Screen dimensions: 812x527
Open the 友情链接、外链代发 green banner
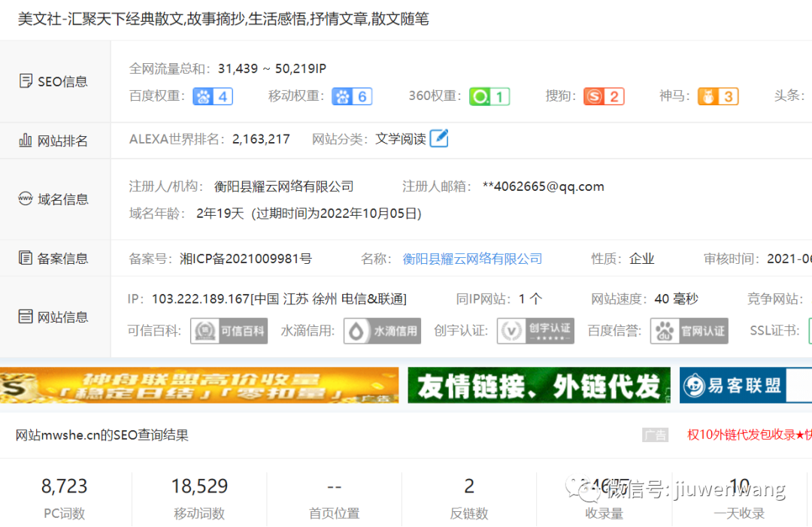point(539,385)
